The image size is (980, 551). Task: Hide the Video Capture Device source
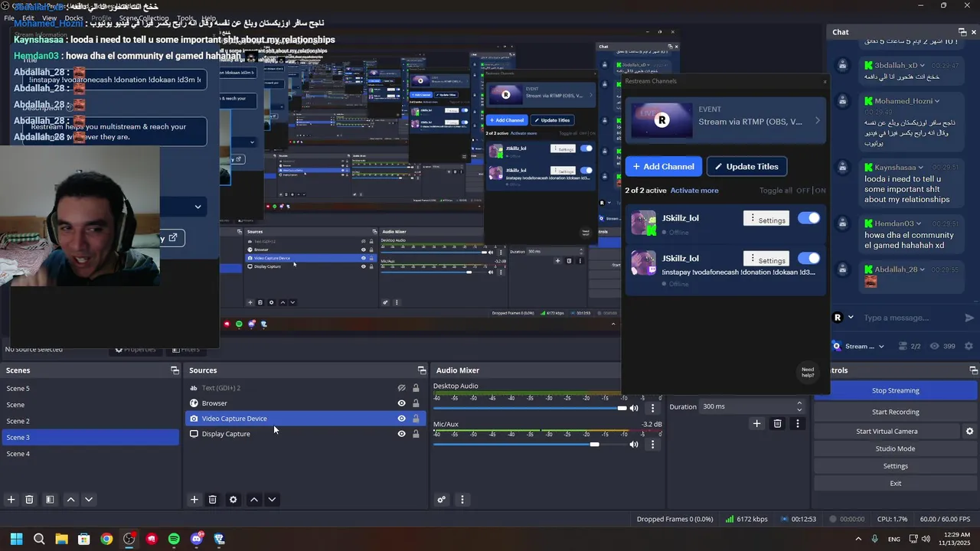(401, 419)
